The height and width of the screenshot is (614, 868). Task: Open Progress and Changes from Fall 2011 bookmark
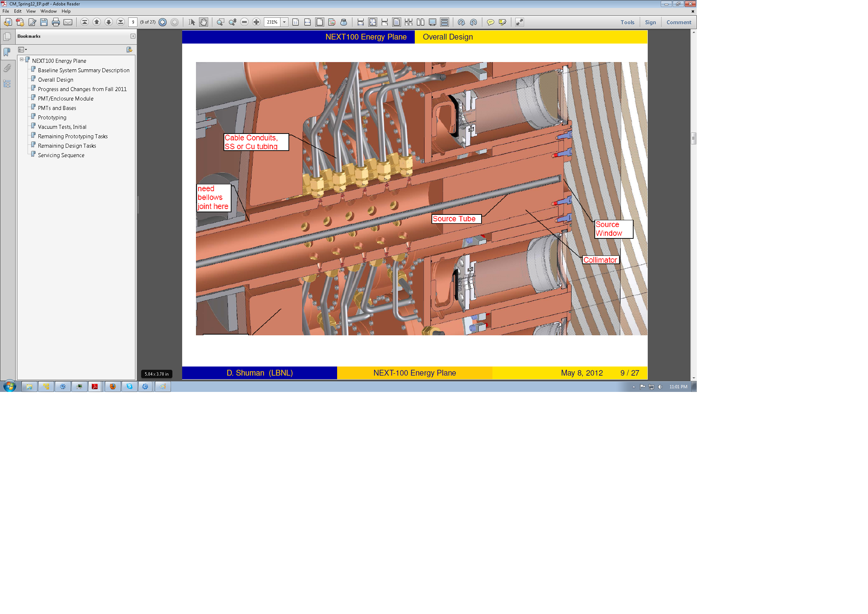(x=82, y=89)
